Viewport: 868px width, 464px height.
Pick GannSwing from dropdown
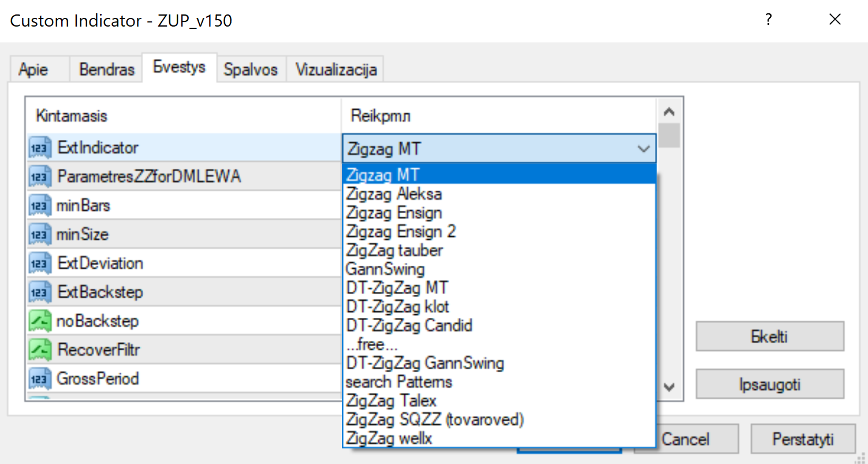click(499, 269)
